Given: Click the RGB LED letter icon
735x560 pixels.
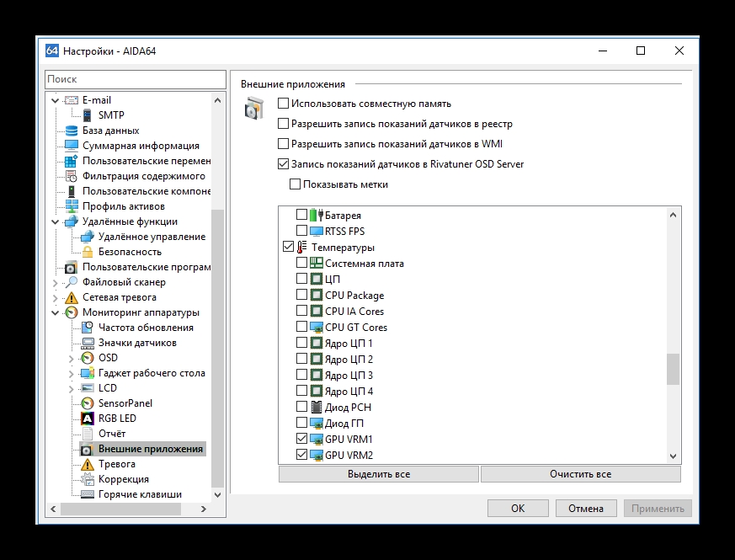Looking at the screenshot, I should (88, 419).
